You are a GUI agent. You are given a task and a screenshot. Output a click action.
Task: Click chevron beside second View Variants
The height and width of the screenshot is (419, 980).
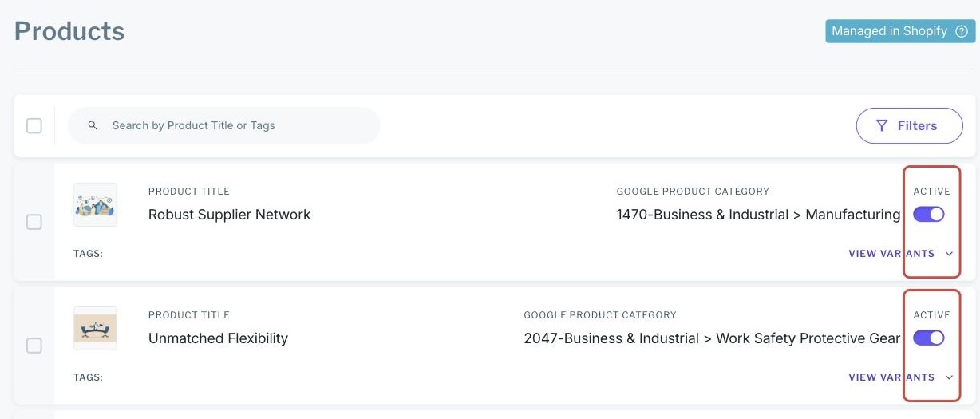point(949,377)
